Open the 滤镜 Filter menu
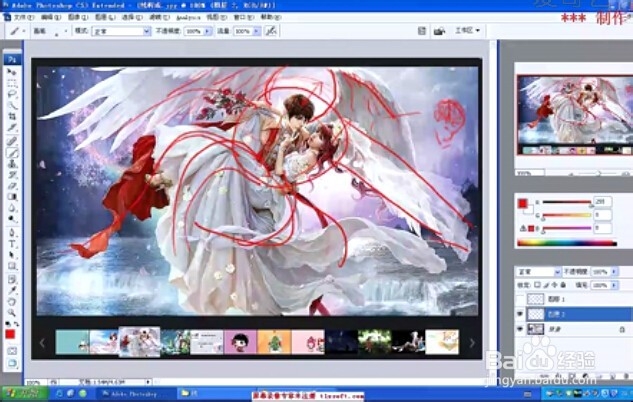633x402 pixels. (x=159, y=17)
